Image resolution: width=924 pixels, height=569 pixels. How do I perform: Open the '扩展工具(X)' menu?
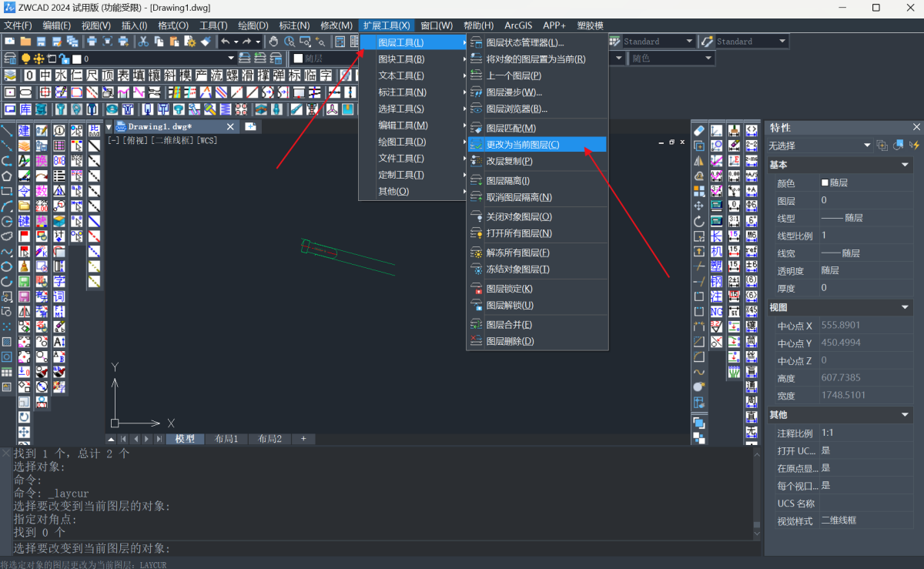387,25
